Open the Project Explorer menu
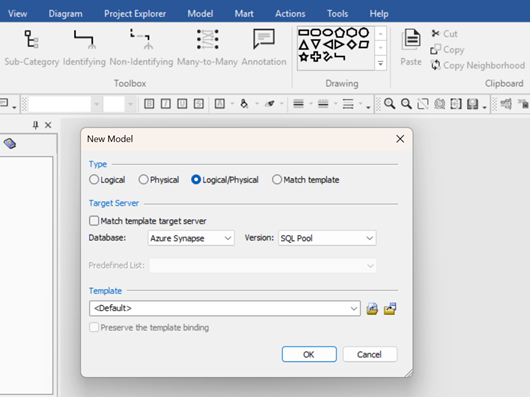Viewport: 530px width, 397px height. coord(135,14)
